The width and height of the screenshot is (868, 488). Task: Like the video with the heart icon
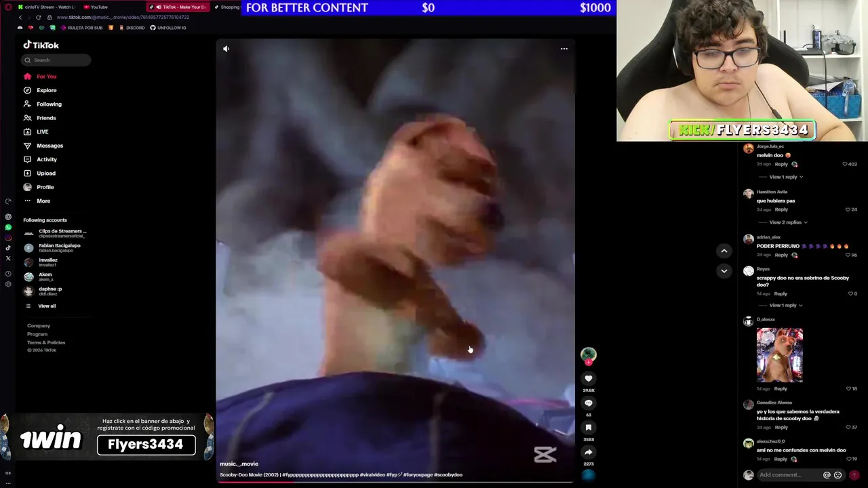[589, 378]
